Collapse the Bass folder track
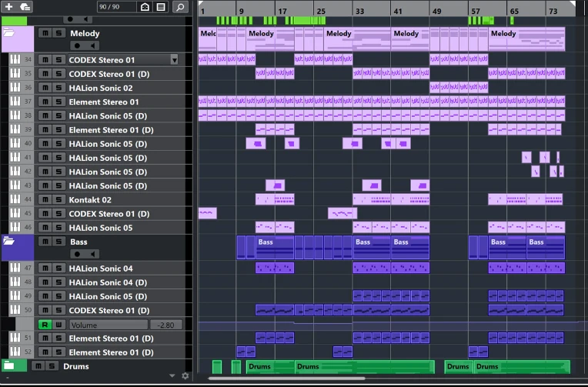 pyautogui.click(x=9, y=241)
